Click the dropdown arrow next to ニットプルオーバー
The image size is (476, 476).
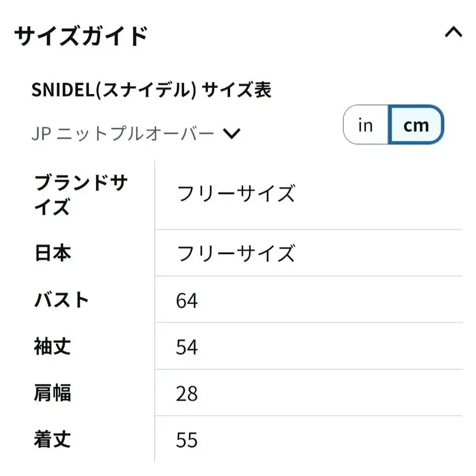(x=231, y=134)
